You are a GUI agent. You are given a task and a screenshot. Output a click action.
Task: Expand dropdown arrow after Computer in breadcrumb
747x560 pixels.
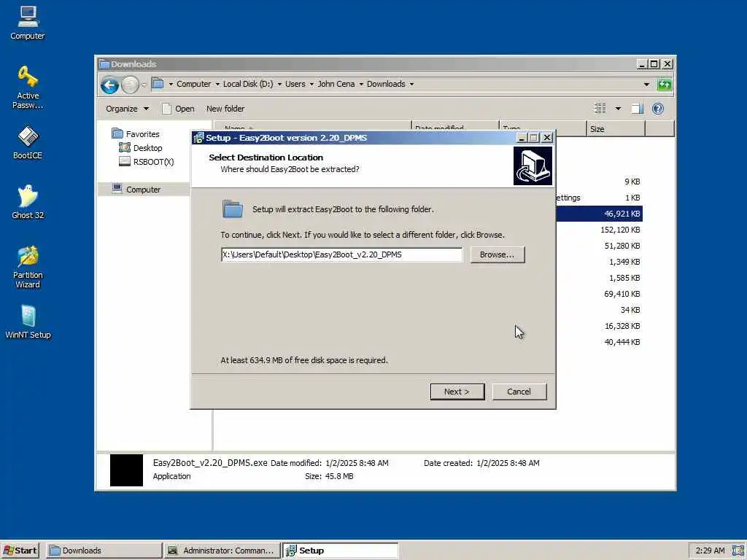pos(217,85)
